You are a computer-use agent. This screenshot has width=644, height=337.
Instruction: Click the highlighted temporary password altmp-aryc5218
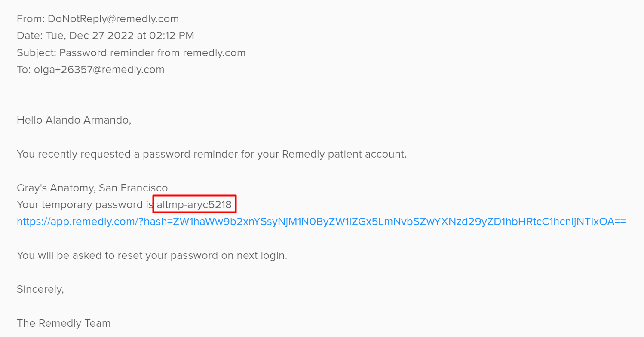(194, 205)
